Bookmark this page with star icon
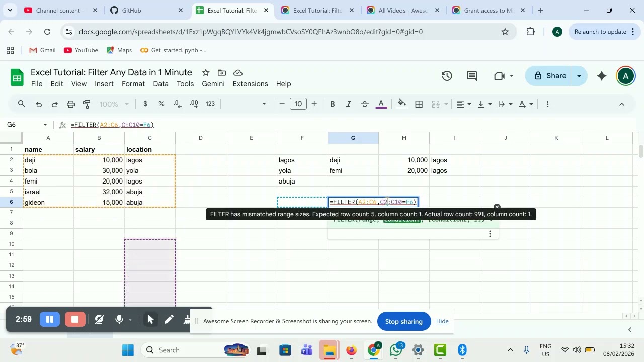The width and height of the screenshot is (644, 362). pos(505,32)
